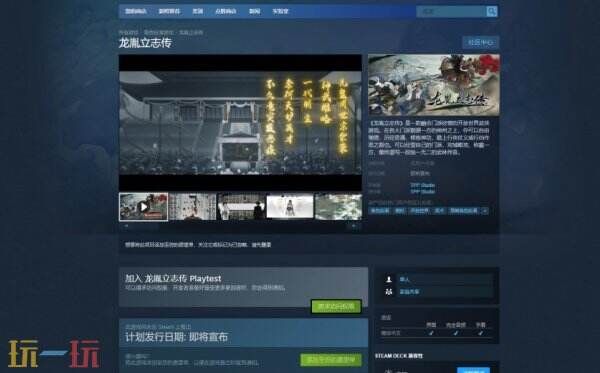Click the game header capsule artwork
This screenshot has height=373, width=600.
click(434, 85)
